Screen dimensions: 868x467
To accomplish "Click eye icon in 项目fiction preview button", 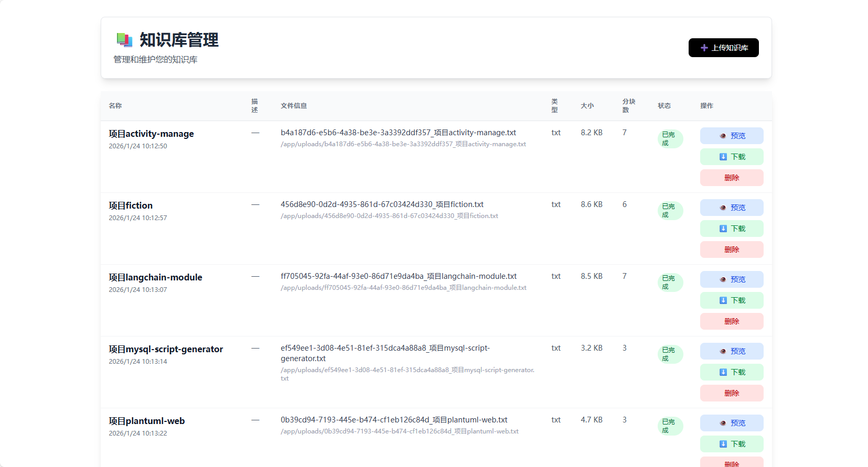I will (x=723, y=208).
